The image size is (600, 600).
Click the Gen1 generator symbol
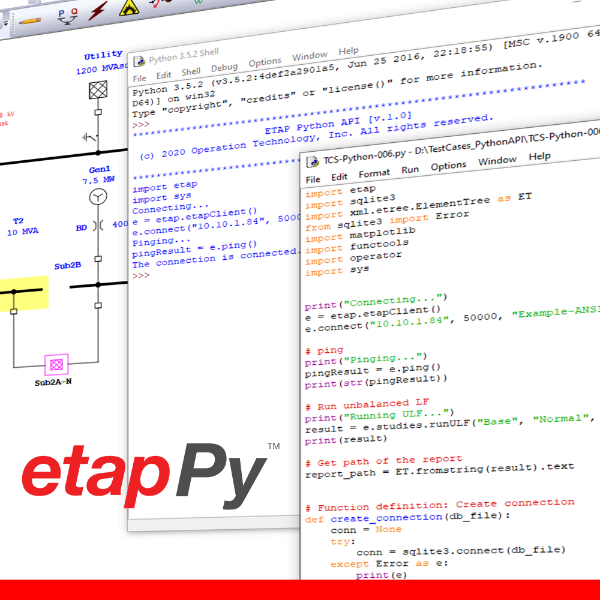[x=98, y=198]
